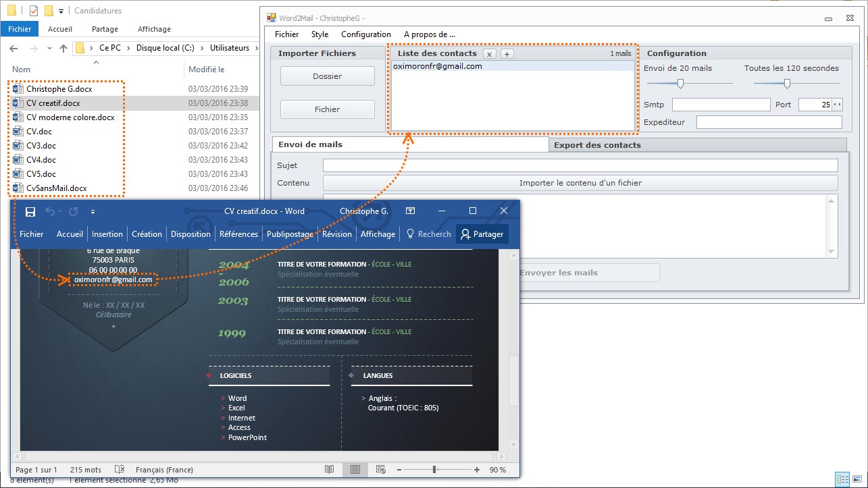Open the undo history dropdown arrow
Image resolution: width=868 pixels, height=488 pixels.
pyautogui.click(x=60, y=212)
